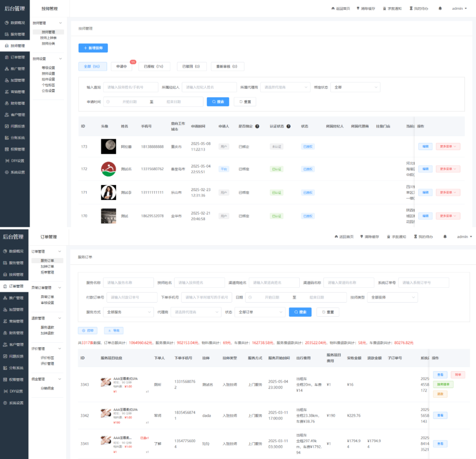The image size is (476, 459).
Task: Click 编辑 for technician 阿拉蕾
Action: click(425, 146)
